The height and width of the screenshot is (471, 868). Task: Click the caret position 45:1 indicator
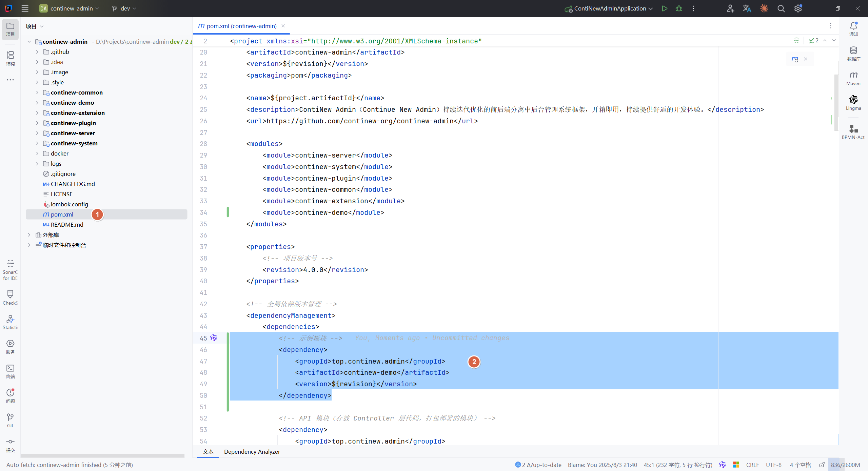tap(678, 465)
